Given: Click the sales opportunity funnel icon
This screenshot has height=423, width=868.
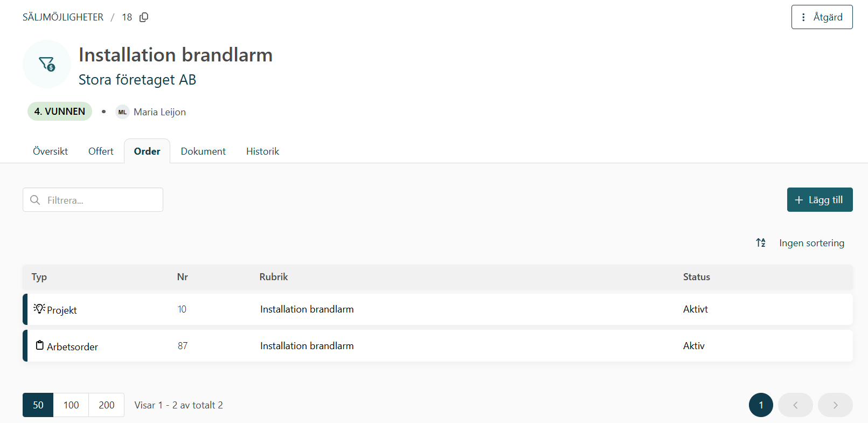Looking at the screenshot, I should click(x=47, y=64).
